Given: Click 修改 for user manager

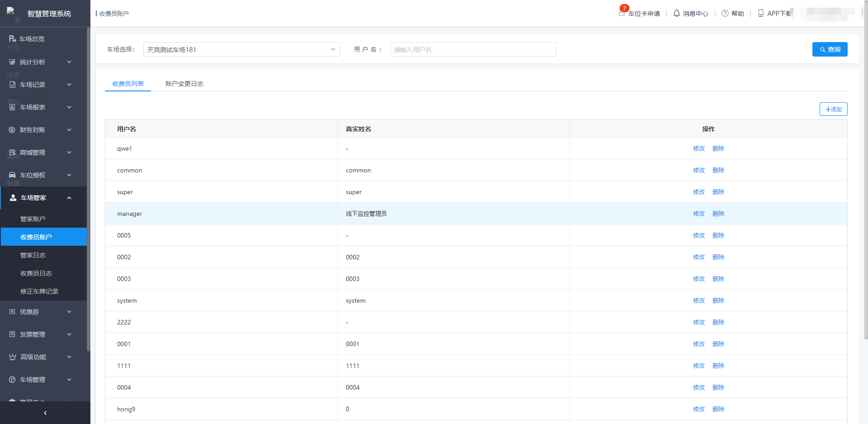Looking at the screenshot, I should (x=699, y=214).
